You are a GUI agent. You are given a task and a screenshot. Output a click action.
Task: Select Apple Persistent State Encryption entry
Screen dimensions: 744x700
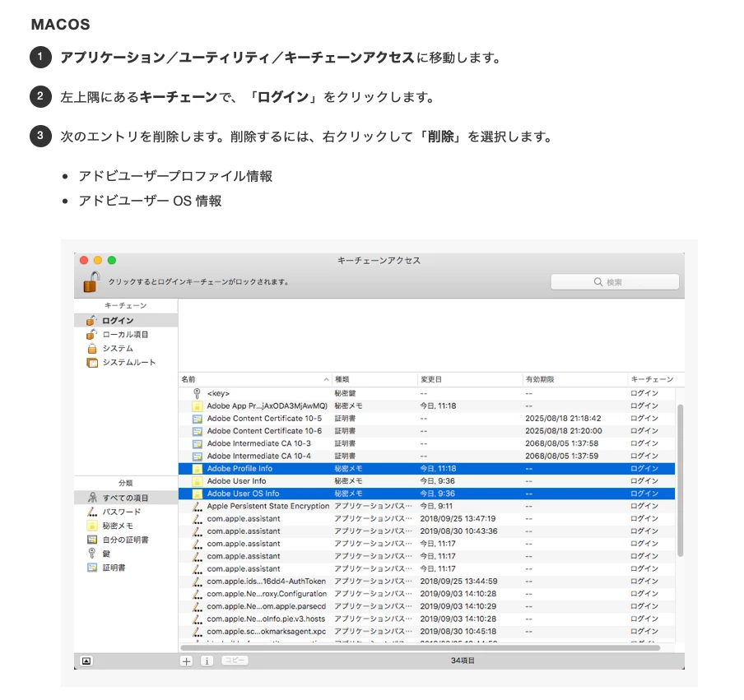(x=426, y=506)
